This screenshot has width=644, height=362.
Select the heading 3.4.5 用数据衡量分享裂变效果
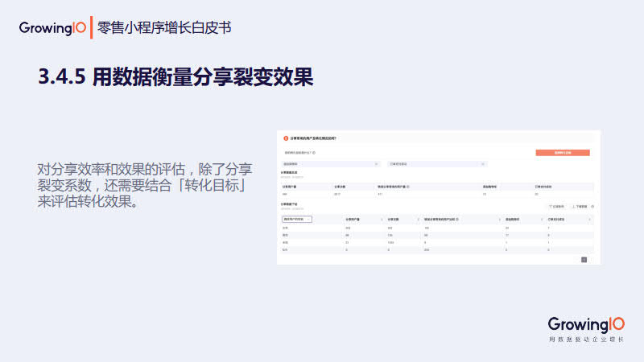(175, 76)
